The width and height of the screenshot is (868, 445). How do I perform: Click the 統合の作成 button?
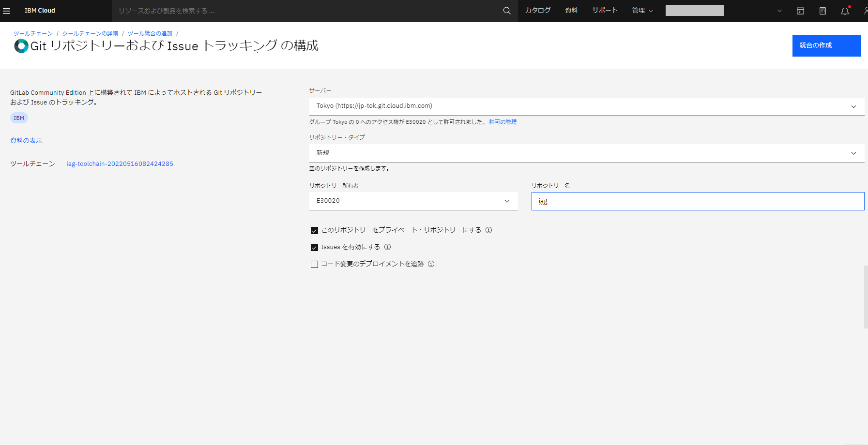pyautogui.click(x=826, y=45)
